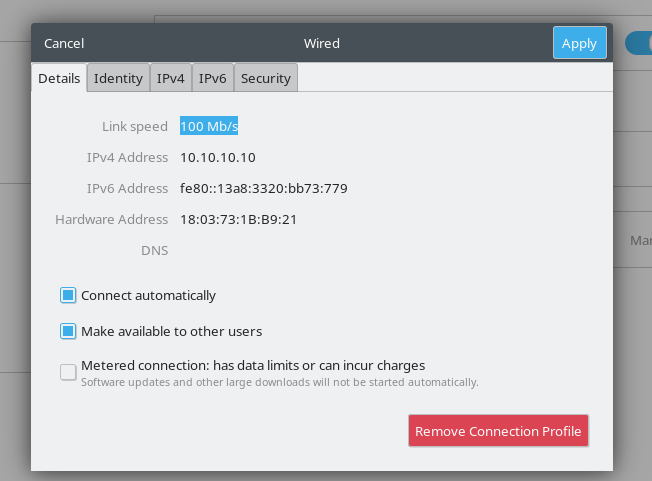This screenshot has height=481, width=652.
Task: Toggle the switch partially visible behind the dialog
Action: pos(638,43)
